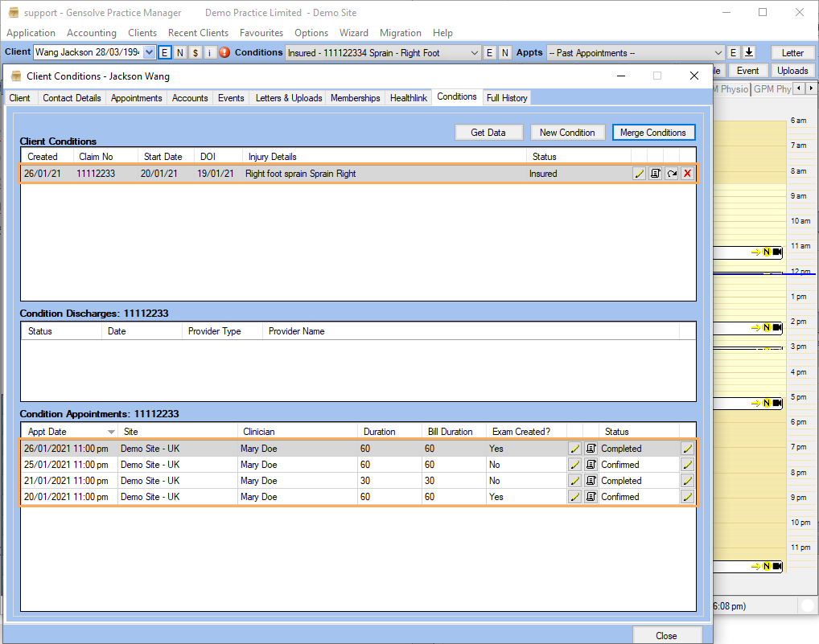Click the download arrow icon beside the Appts dropdown
This screenshot has height=644, width=819.
click(748, 53)
